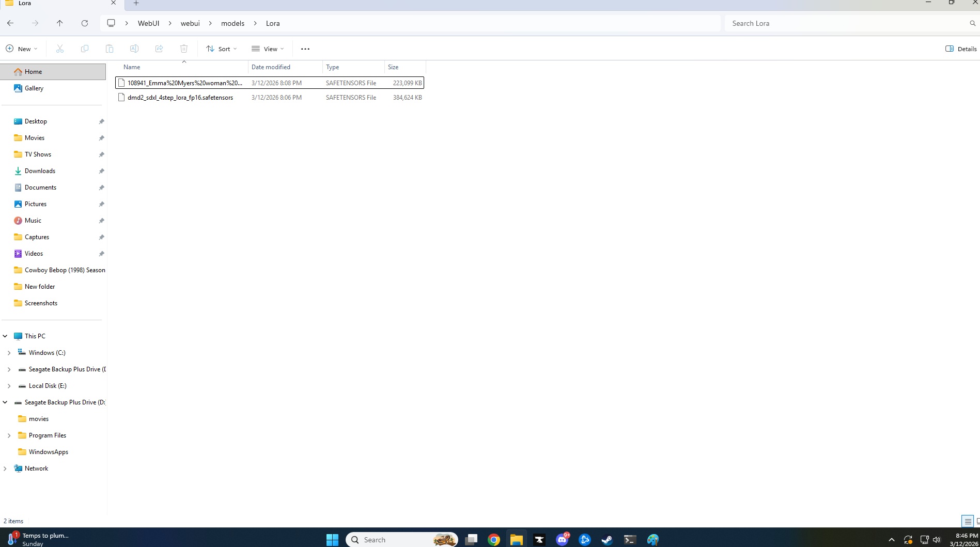980x547 pixels.
Task: Open Desktop quick access folder
Action: 53,121
